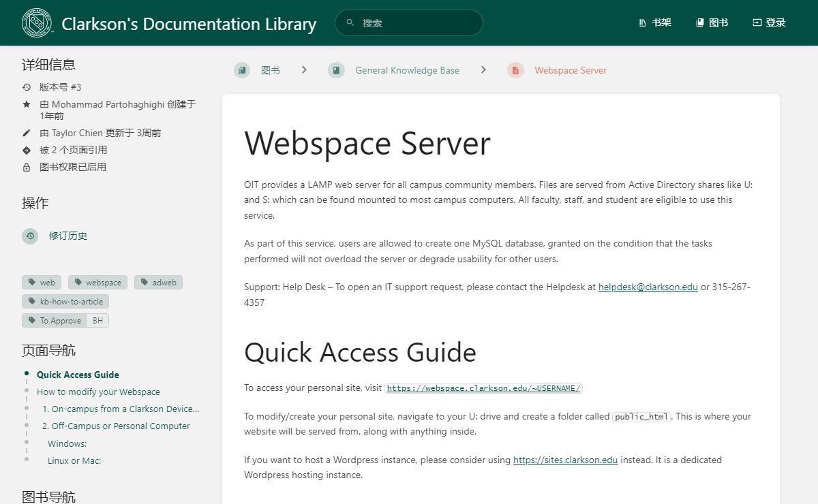
Task: Select the webspace tag
Action: point(97,282)
